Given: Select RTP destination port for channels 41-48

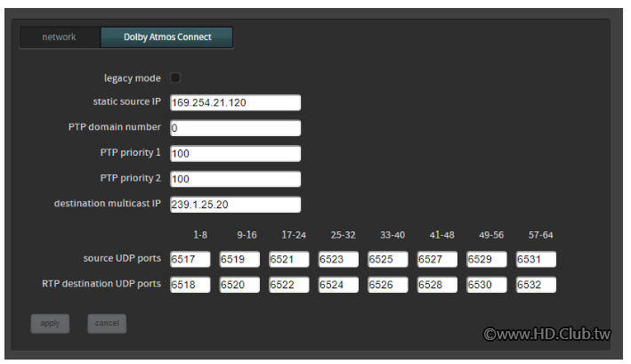Looking at the screenshot, I should (437, 285).
